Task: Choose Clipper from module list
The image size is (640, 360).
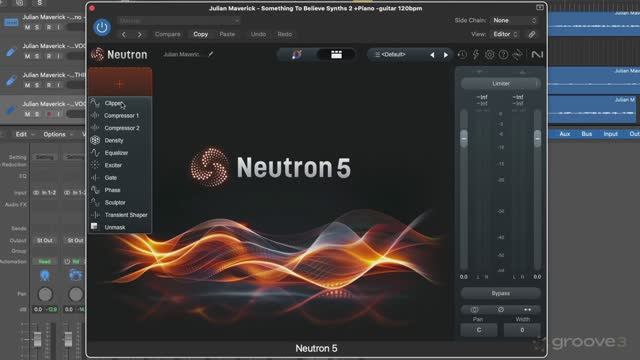Action: [x=120, y=103]
